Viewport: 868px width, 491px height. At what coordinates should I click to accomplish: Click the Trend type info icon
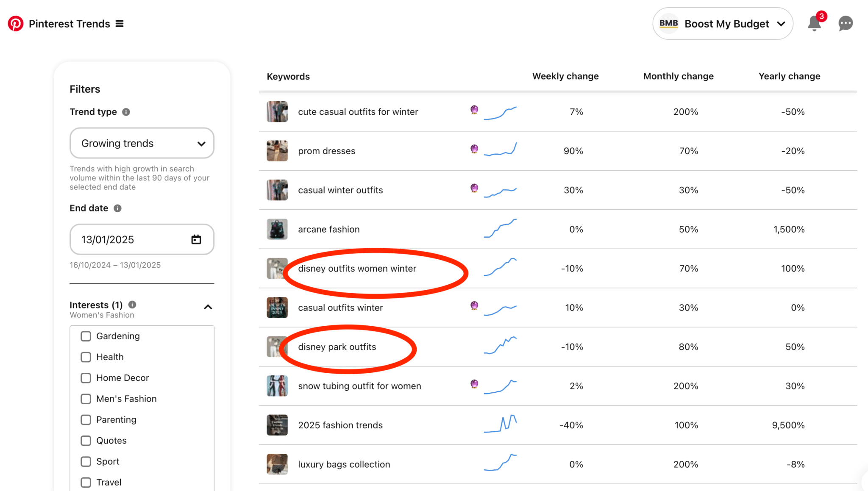(x=126, y=112)
